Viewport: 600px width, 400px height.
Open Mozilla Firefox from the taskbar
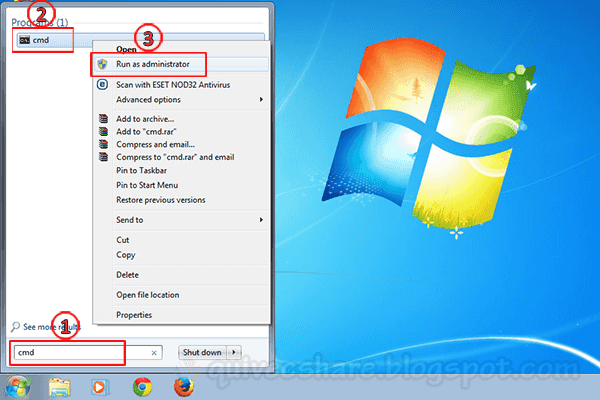[x=184, y=387]
